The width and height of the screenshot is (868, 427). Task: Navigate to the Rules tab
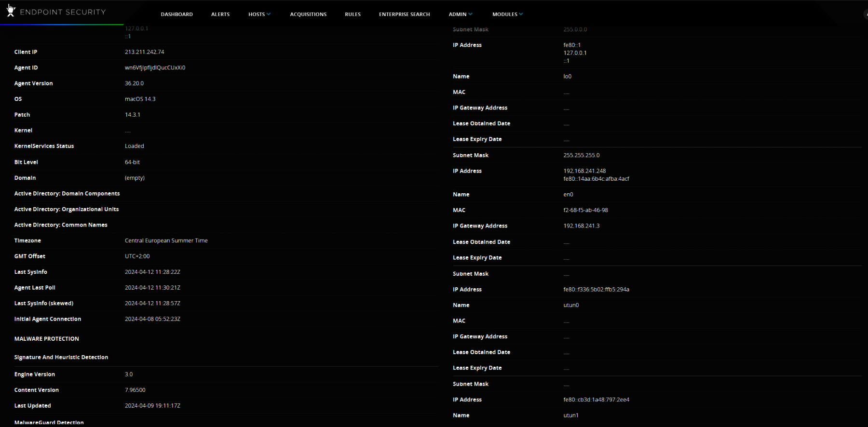[x=353, y=14]
